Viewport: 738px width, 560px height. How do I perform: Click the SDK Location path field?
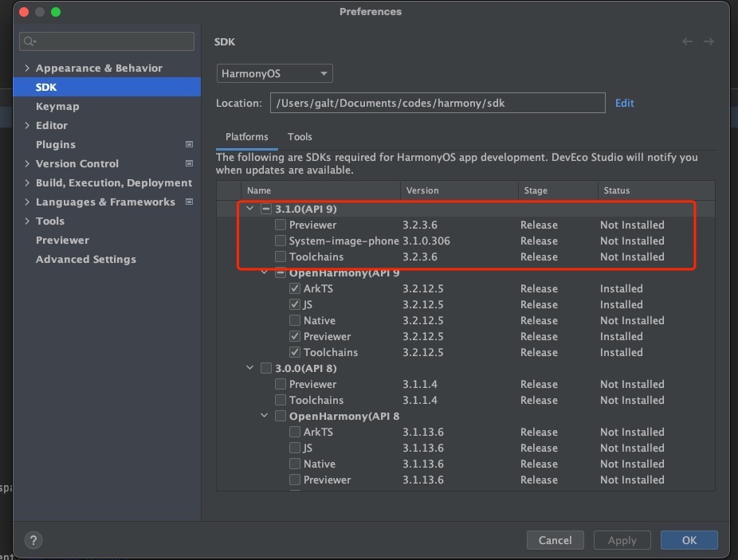point(438,103)
